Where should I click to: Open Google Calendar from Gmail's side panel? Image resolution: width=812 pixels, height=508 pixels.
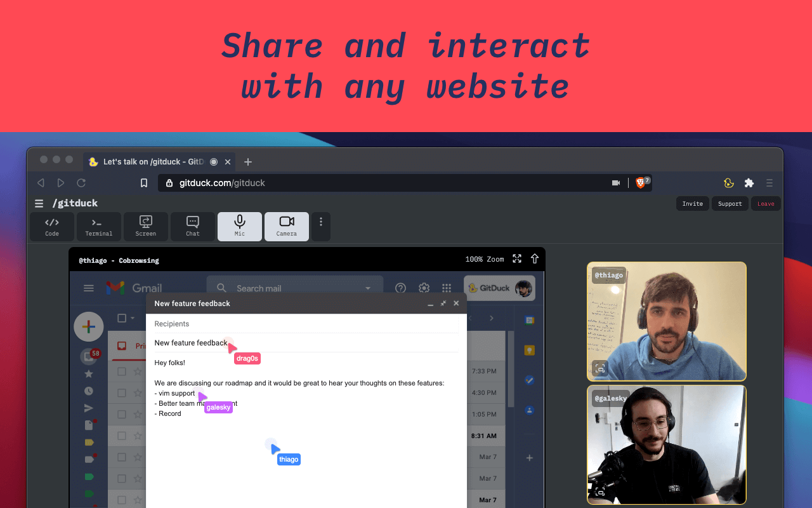529,319
